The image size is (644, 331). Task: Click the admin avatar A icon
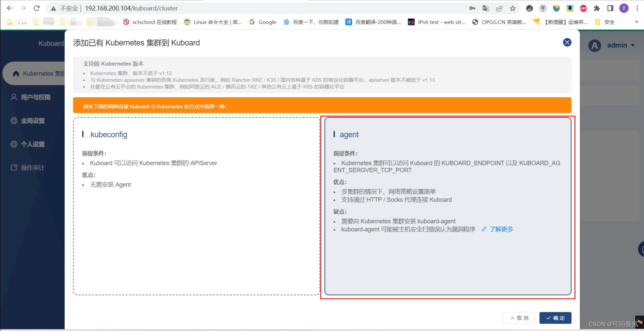coord(595,45)
